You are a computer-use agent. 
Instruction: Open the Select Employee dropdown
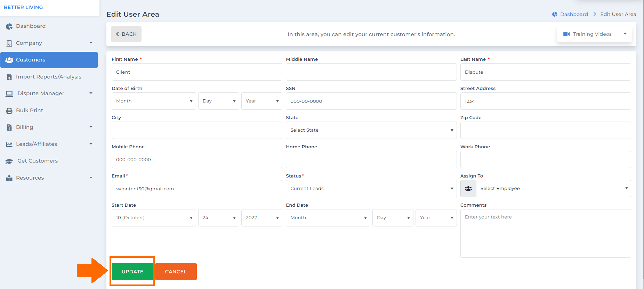click(554, 189)
